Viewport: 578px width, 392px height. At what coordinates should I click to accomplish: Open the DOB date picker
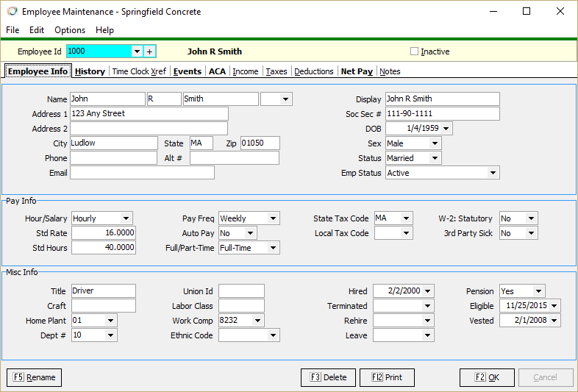coord(446,129)
